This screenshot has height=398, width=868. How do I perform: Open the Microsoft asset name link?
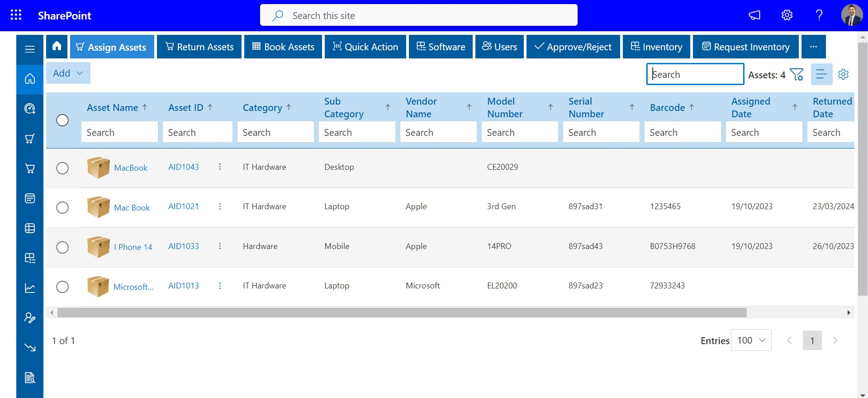(133, 287)
